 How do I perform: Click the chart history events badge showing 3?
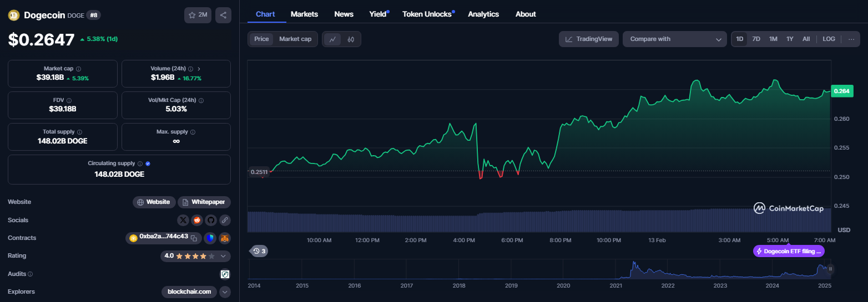259,251
